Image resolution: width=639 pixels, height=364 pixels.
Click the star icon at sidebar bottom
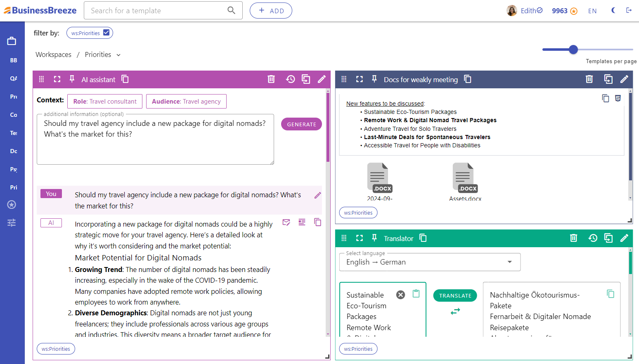click(x=12, y=204)
